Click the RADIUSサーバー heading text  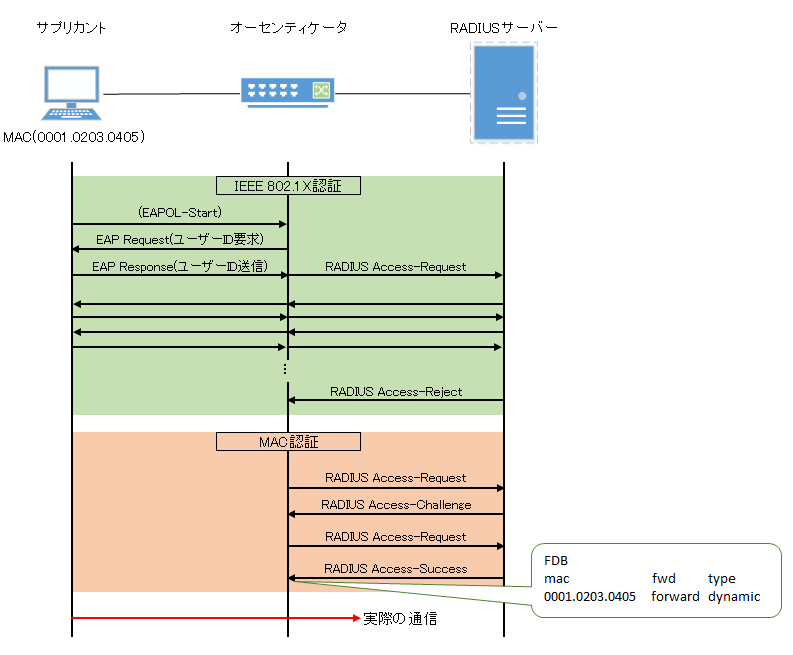tap(504, 28)
